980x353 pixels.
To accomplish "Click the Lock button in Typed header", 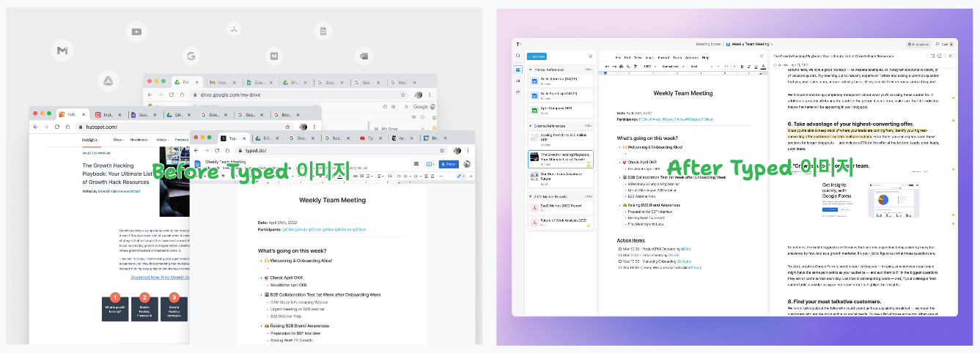I will click(945, 44).
